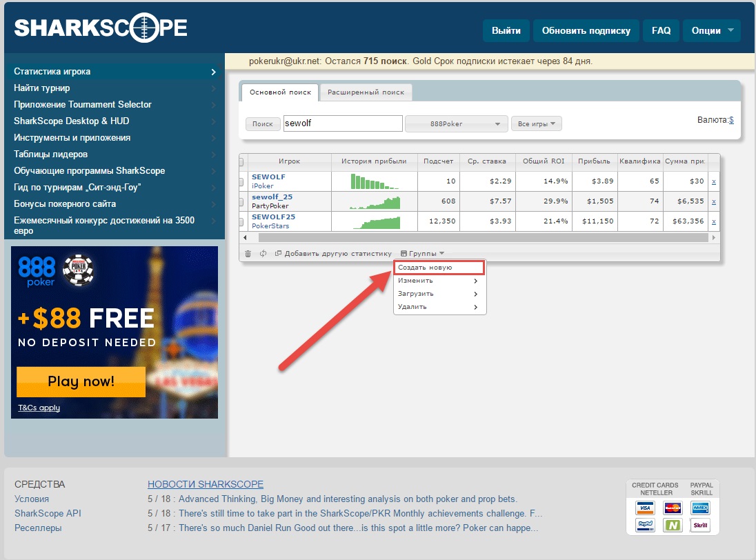Open Таблицы лидеров menu item
The width and height of the screenshot is (756, 560).
115,154
